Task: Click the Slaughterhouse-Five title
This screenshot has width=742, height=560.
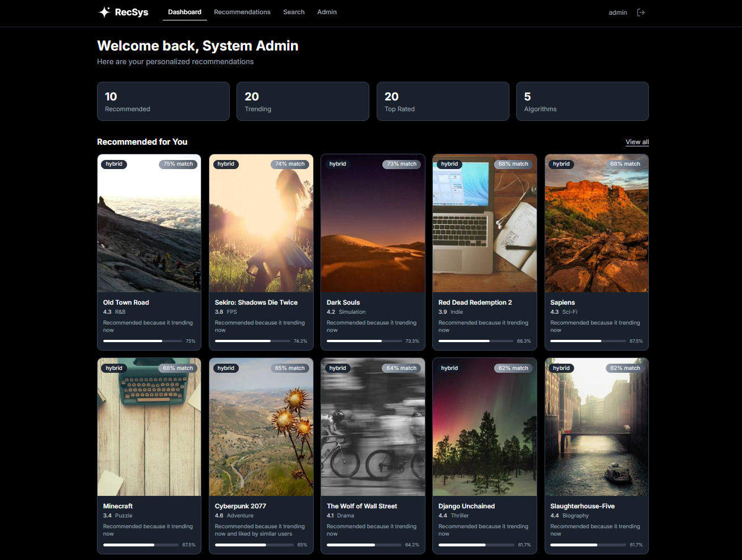Action: [x=583, y=506]
